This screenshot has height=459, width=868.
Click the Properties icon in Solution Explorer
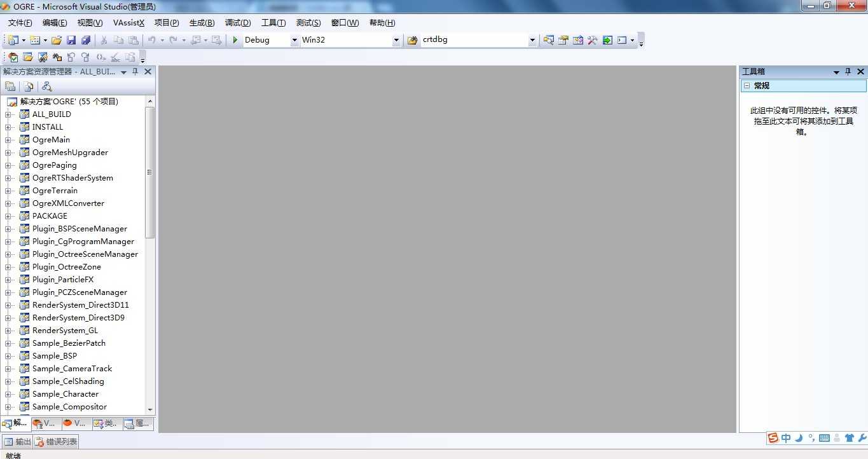pos(10,86)
